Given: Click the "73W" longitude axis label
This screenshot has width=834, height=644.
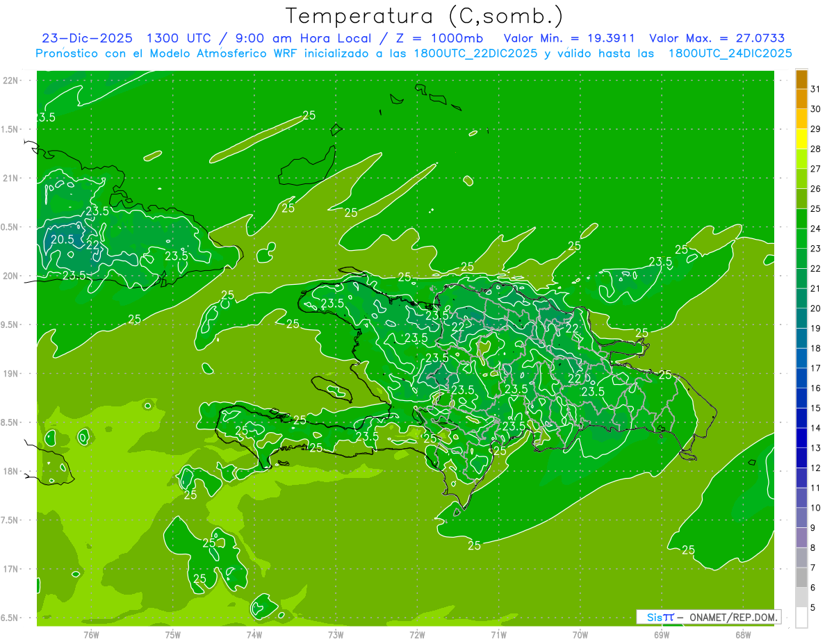Looking at the screenshot, I should (336, 634).
